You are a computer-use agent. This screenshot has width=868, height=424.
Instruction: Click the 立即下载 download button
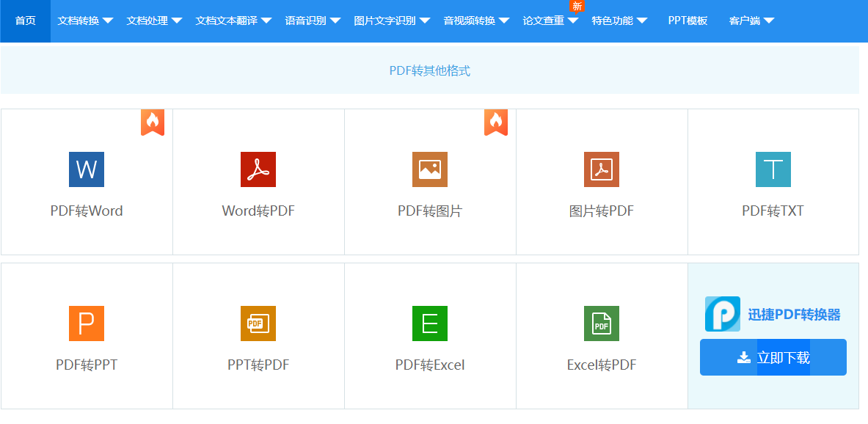773,357
